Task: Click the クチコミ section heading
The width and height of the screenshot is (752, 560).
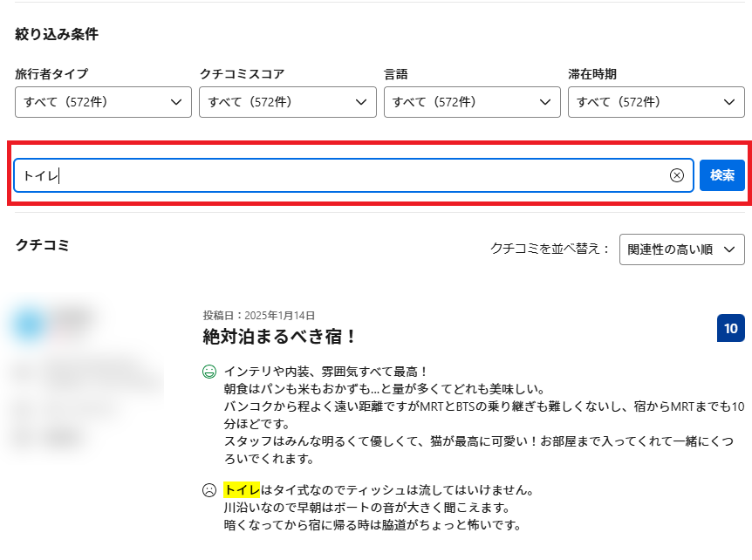Action: (x=42, y=245)
